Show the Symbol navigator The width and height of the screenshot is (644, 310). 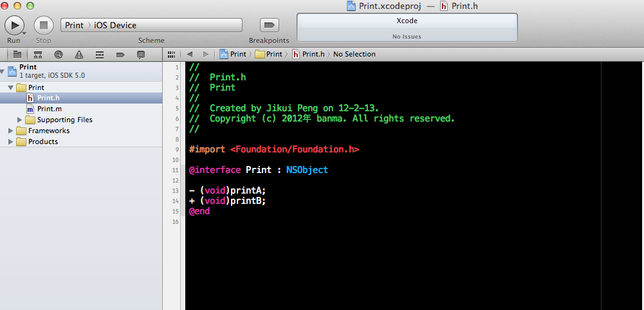click(x=38, y=54)
